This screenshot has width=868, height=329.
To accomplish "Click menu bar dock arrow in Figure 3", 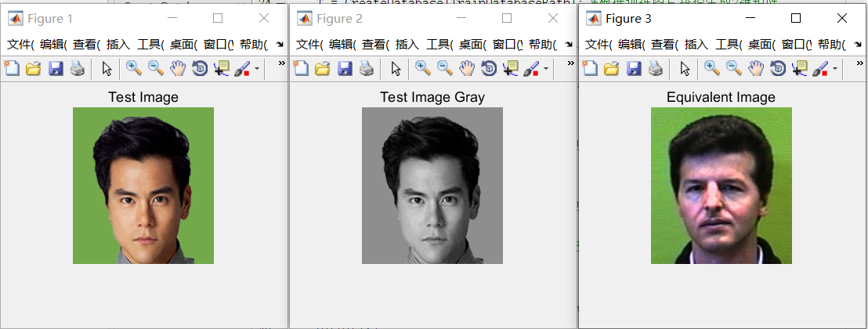I will point(858,45).
